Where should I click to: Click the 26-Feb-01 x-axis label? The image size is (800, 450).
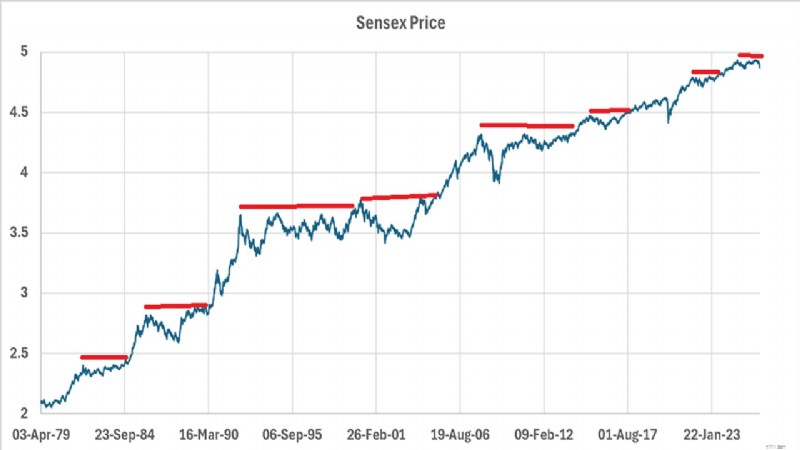pos(376,435)
